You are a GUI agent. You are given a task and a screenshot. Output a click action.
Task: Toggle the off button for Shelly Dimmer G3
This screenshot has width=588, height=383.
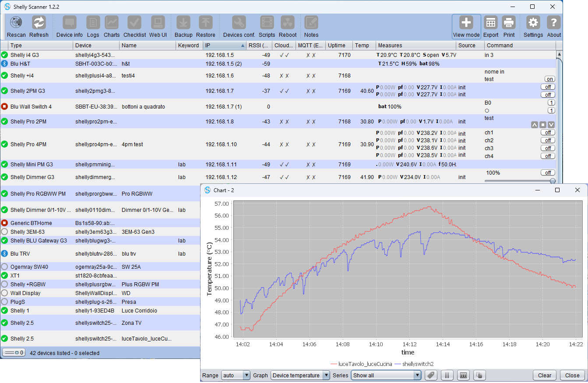tap(548, 172)
